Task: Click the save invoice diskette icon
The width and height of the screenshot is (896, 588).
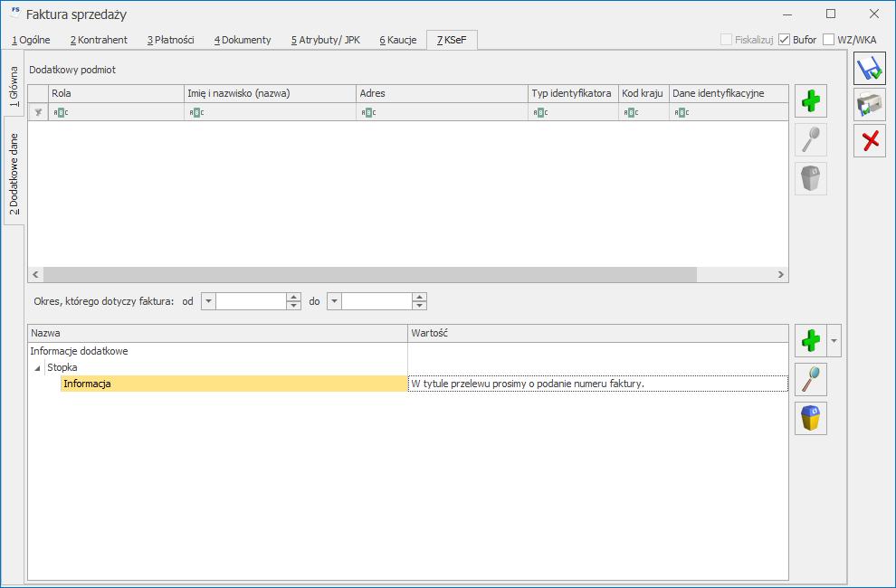Action: 870,69
